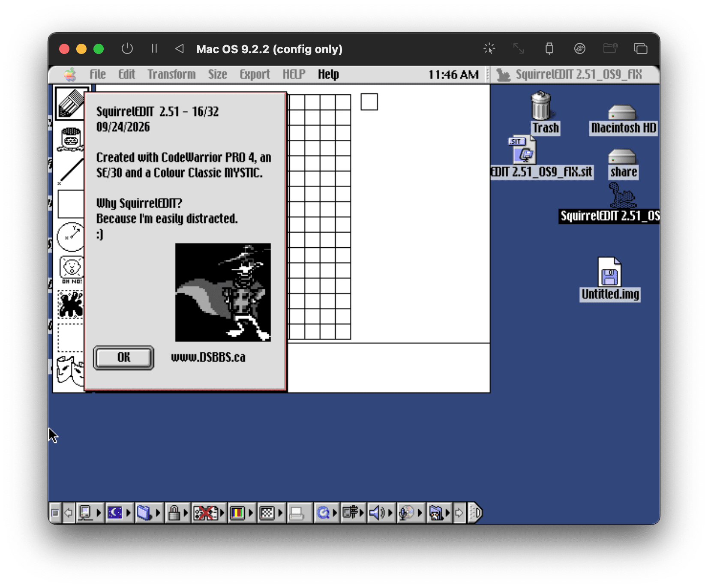Open the File menu
Image resolution: width=708 pixels, height=588 pixels.
coord(98,75)
